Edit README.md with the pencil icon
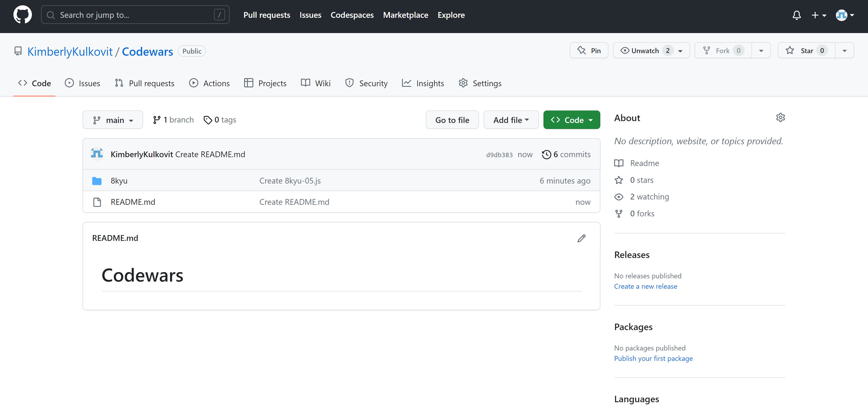Image resolution: width=868 pixels, height=408 pixels. [581, 238]
